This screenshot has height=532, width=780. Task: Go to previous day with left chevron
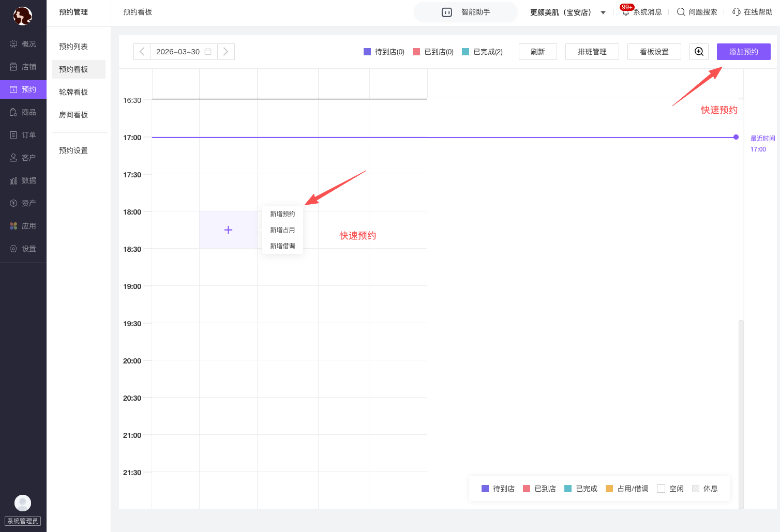coord(142,52)
